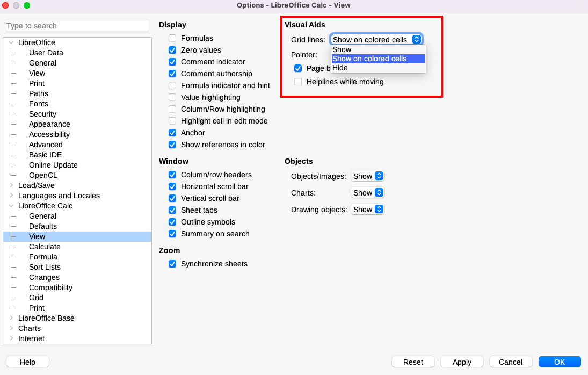This screenshot has width=588, height=375.
Task: Open General under LibreOffice
Action: coord(43,63)
